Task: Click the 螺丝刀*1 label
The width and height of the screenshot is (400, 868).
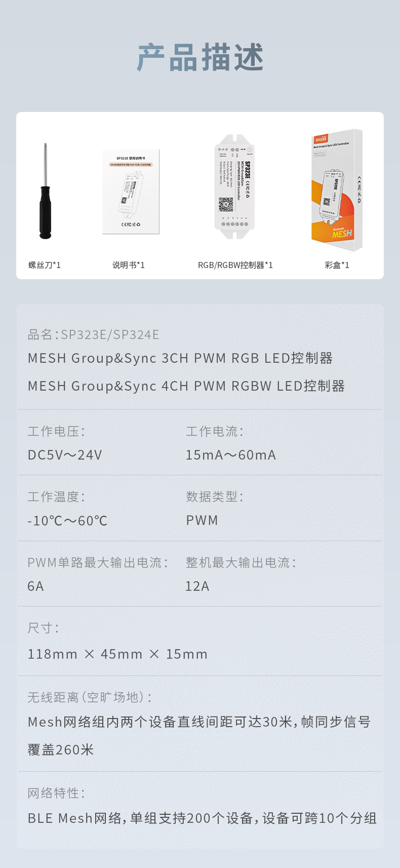Action: (45, 265)
